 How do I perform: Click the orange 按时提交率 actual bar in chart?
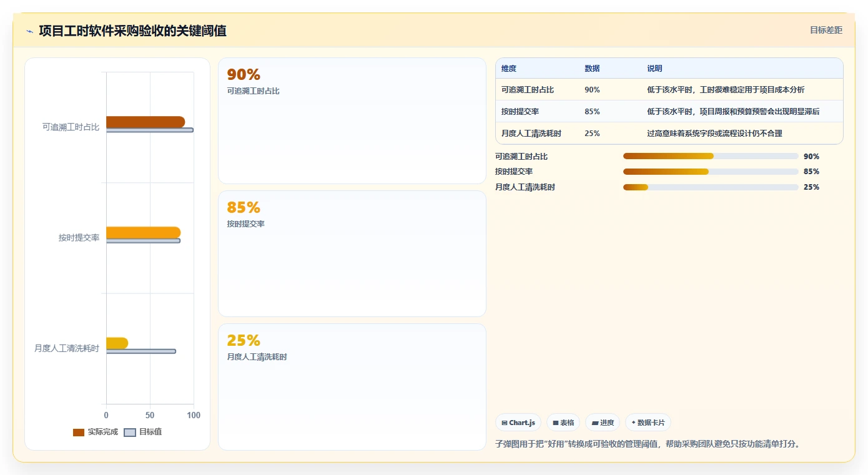pyautogui.click(x=143, y=232)
